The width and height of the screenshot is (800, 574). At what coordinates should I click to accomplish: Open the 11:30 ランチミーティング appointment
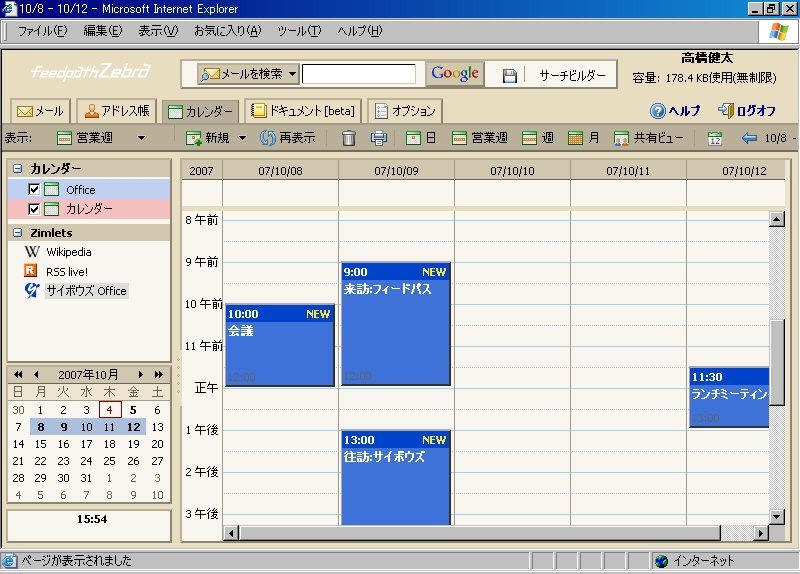pos(729,397)
